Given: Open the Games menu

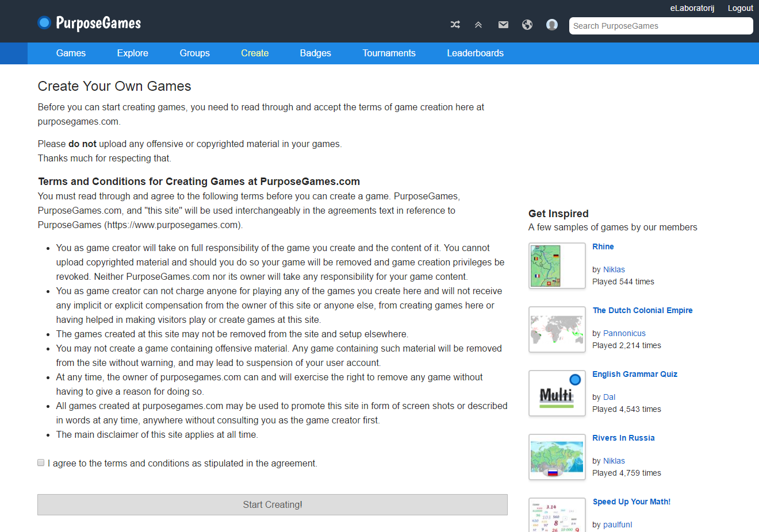Looking at the screenshot, I should [71, 53].
